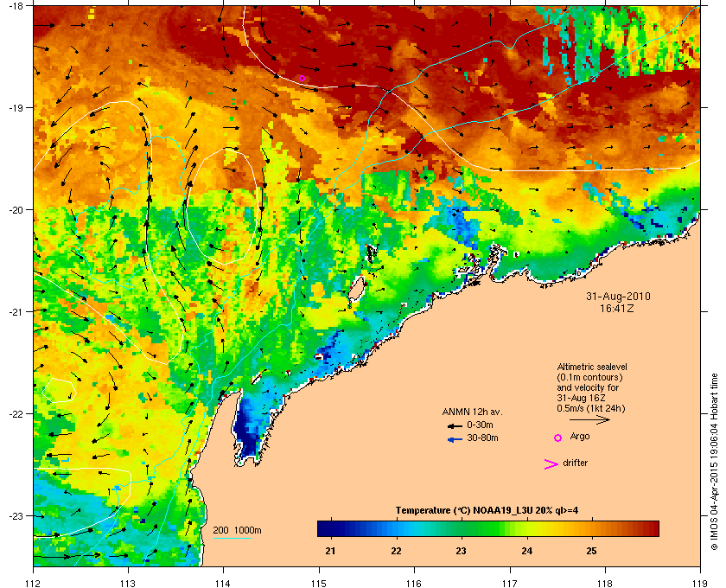The height and width of the screenshot is (588, 726).
Task: Click the 0-30m depth label
Action: coord(480,425)
